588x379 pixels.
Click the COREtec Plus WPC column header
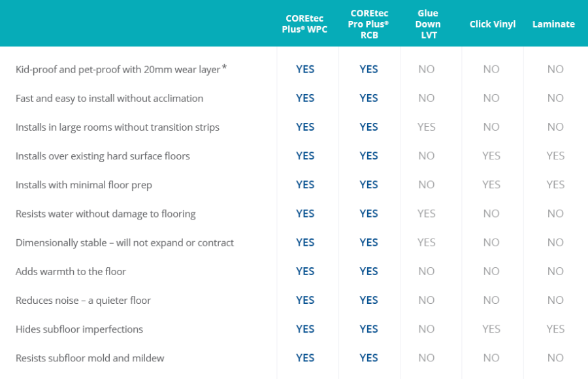[x=304, y=24]
